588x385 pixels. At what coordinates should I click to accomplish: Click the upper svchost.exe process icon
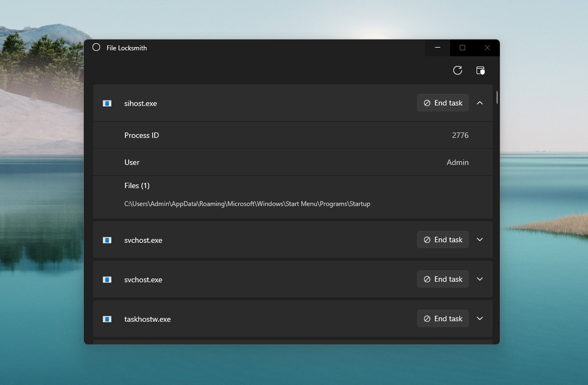click(107, 240)
